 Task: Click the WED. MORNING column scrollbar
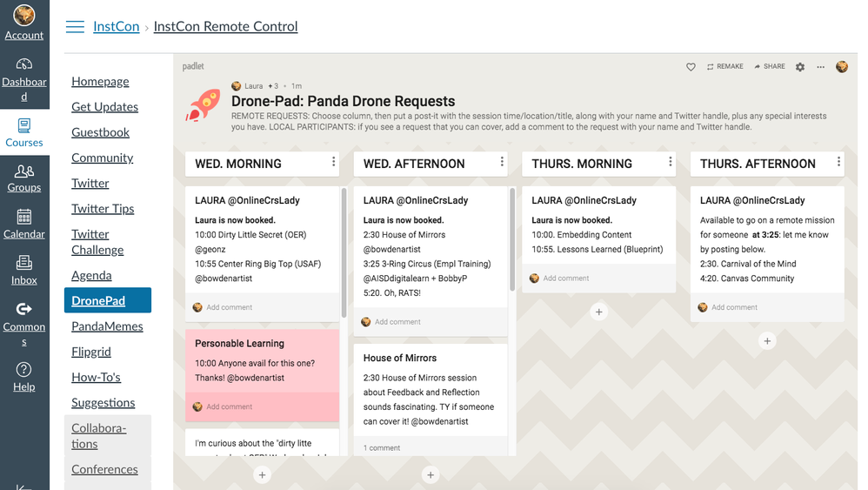[344, 252]
